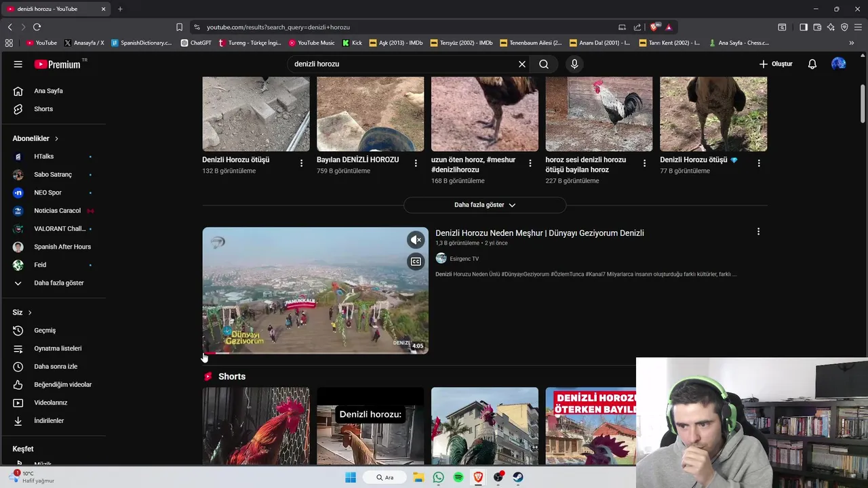This screenshot has width=868, height=488.
Task: Open WhatsApp from taskbar
Action: (x=439, y=477)
